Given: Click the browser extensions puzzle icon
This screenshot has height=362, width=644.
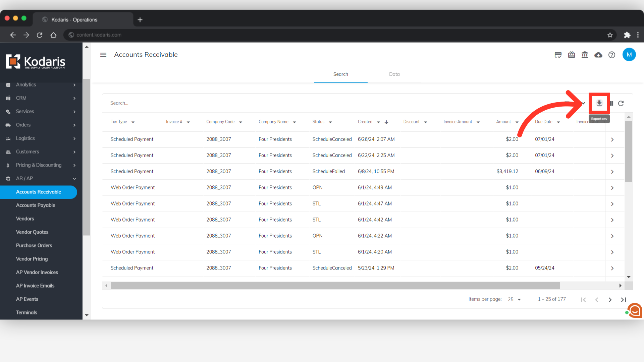Looking at the screenshot, I should click(x=627, y=35).
